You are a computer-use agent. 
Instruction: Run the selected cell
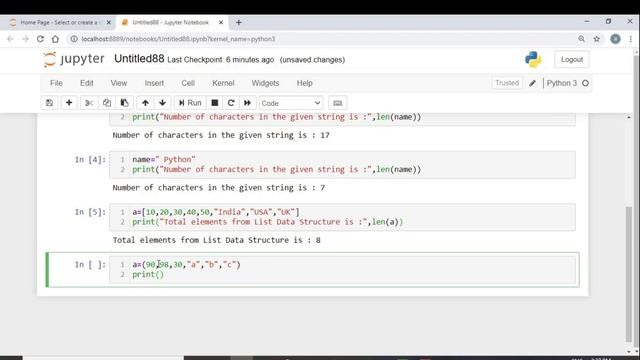(190, 103)
